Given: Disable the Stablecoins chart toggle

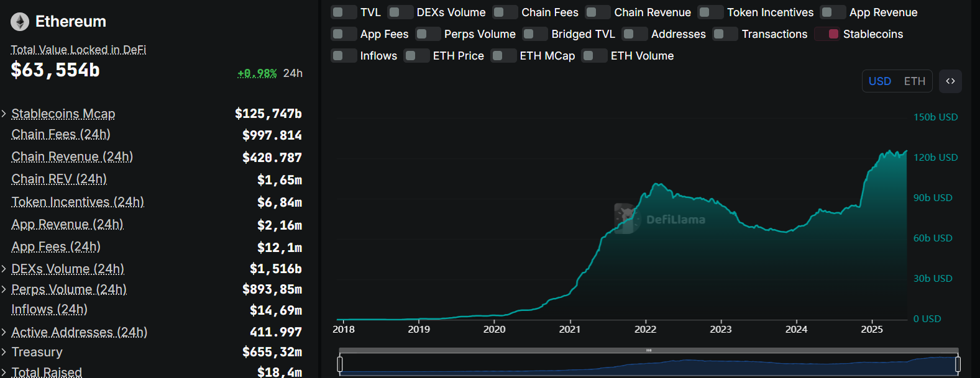Looking at the screenshot, I should point(827,34).
